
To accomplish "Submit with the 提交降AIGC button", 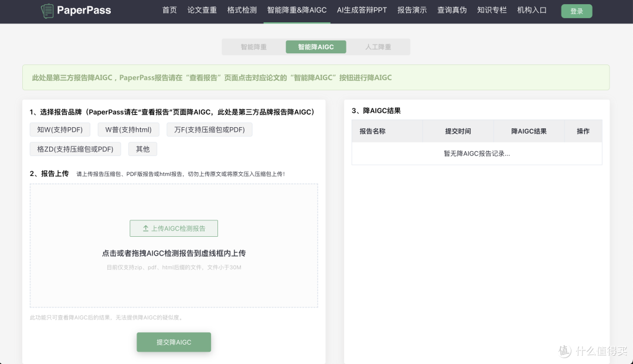I will 173,342.
